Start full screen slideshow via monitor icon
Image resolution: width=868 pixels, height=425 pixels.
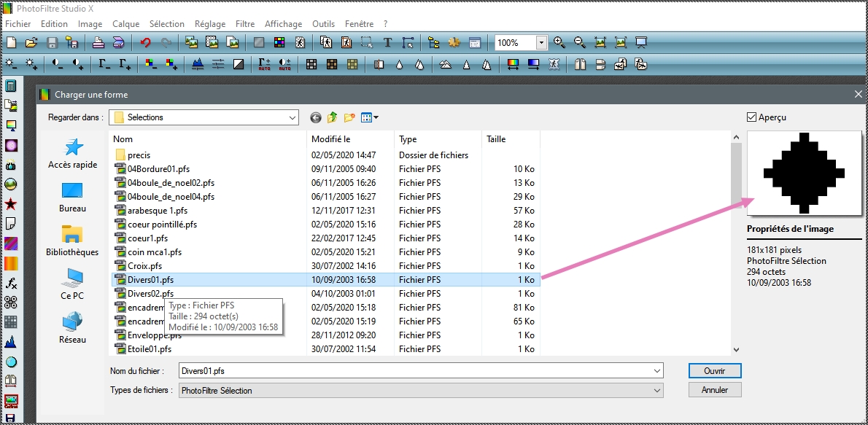point(641,42)
